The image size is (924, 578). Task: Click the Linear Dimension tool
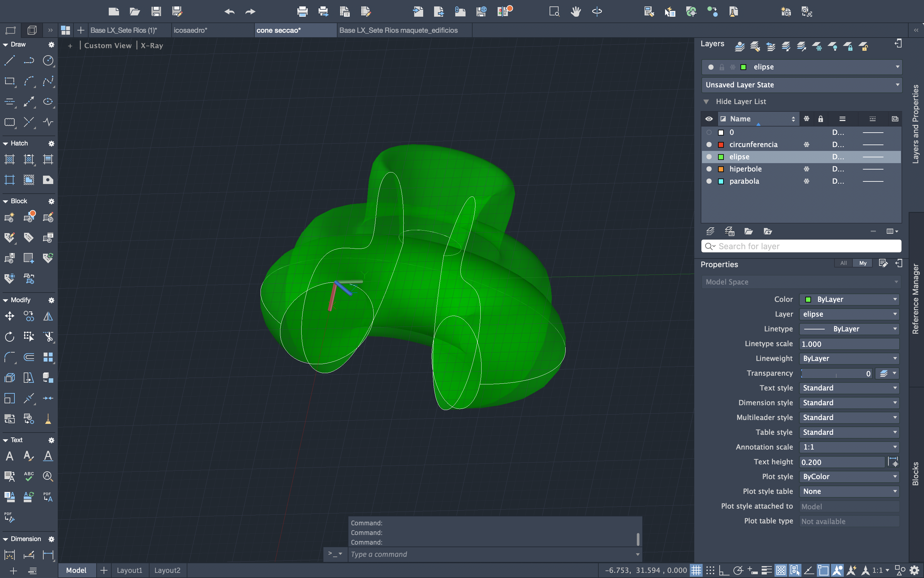coord(48,555)
